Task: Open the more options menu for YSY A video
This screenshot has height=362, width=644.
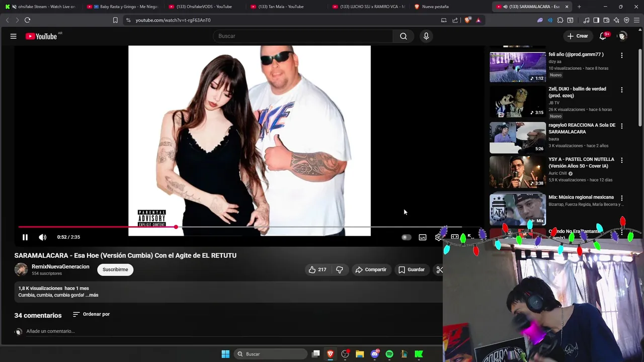Action: pos(622,160)
